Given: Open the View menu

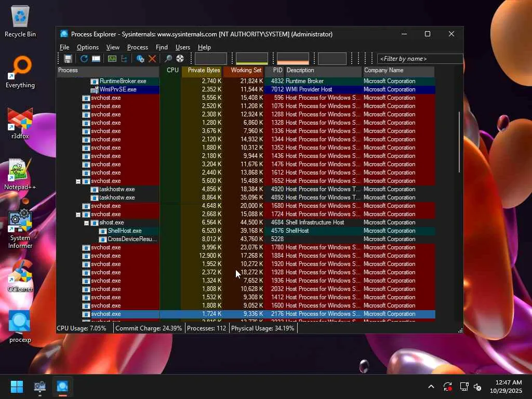Looking at the screenshot, I should 113,47.
